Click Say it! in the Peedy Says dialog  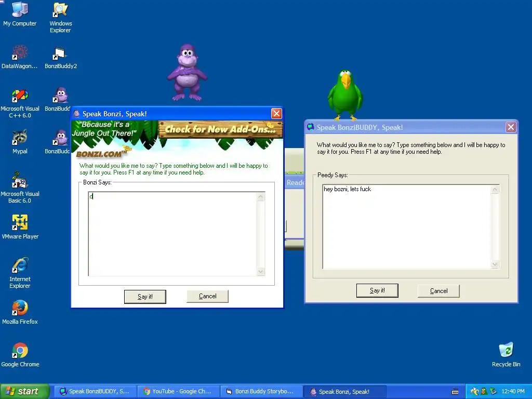pyautogui.click(x=377, y=291)
